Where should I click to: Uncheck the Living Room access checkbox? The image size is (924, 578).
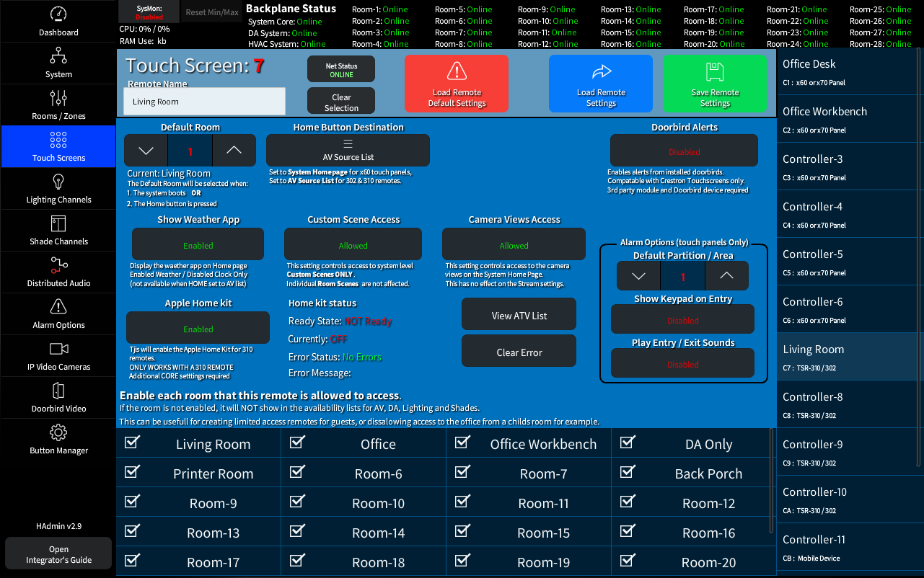[132, 443]
